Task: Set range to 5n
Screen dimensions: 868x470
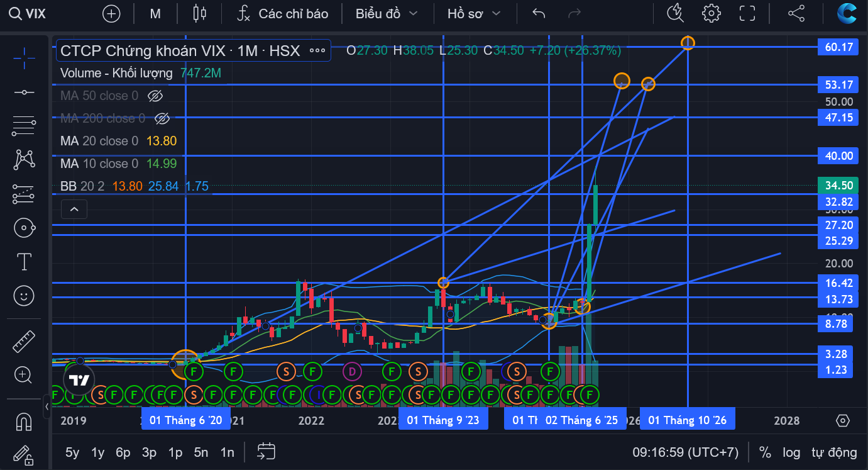Action: click(x=201, y=452)
